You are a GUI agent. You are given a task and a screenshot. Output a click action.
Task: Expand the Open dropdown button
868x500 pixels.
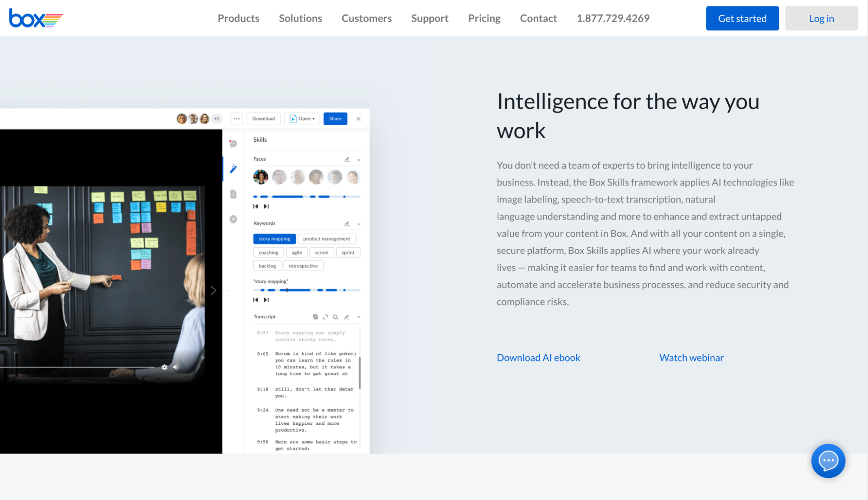coord(302,119)
